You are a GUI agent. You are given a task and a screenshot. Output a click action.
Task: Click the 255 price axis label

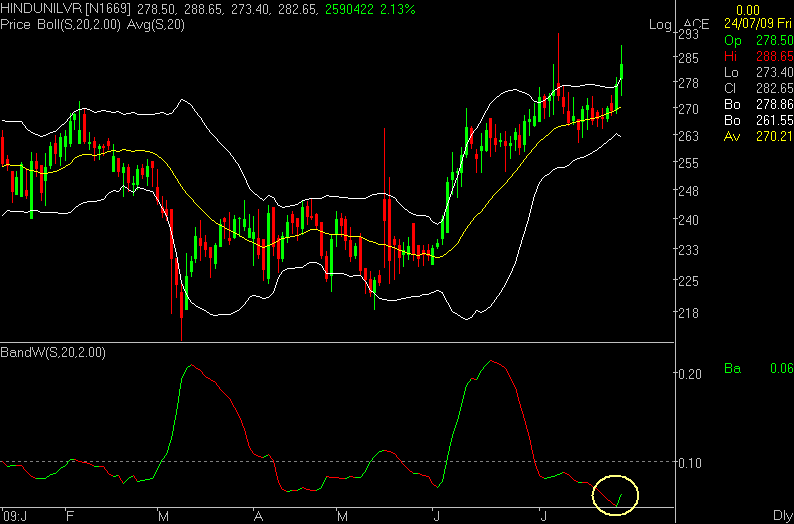[691, 163]
